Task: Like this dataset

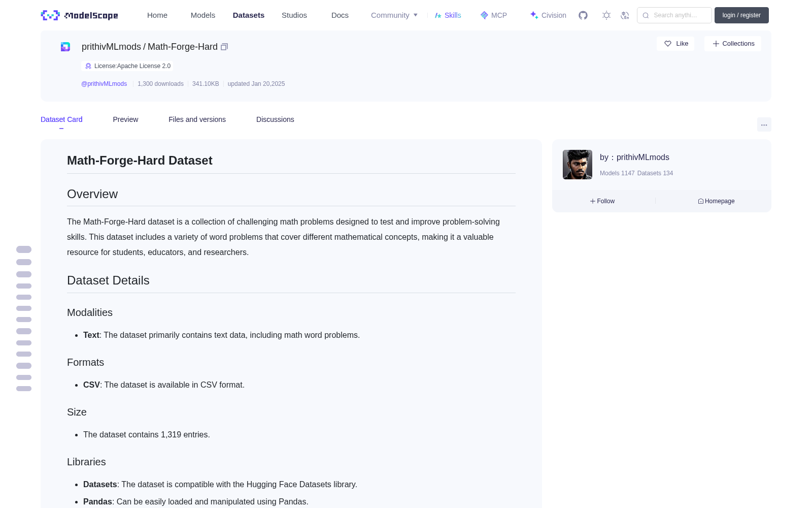Action: pyautogui.click(x=675, y=44)
